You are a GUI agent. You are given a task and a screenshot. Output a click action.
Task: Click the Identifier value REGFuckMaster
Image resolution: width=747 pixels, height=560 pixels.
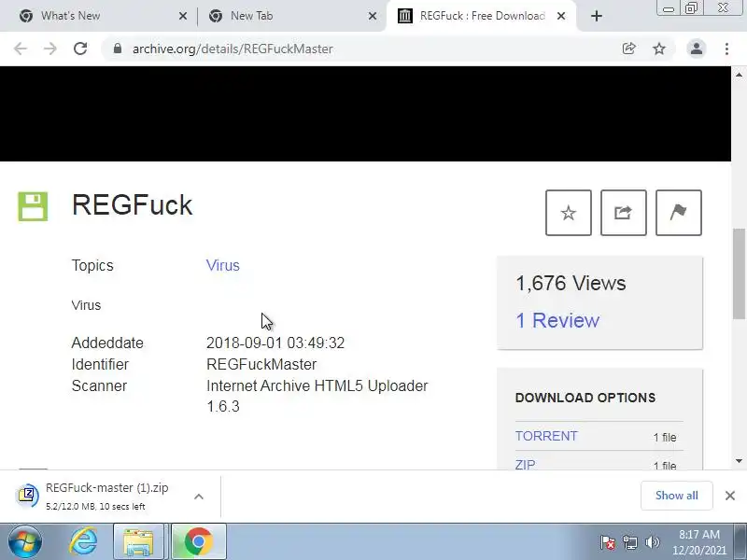[261, 364]
